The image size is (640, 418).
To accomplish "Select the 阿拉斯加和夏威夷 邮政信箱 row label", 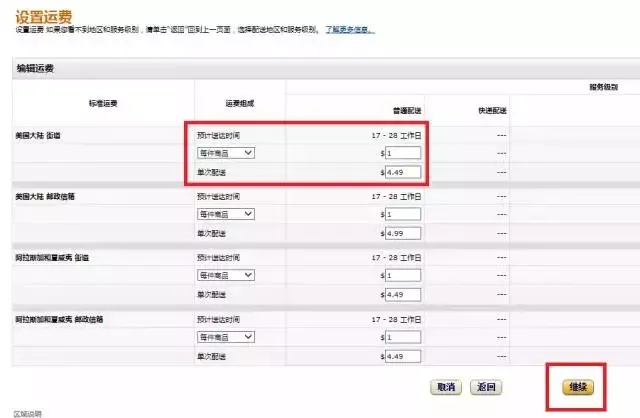I will tap(59, 319).
